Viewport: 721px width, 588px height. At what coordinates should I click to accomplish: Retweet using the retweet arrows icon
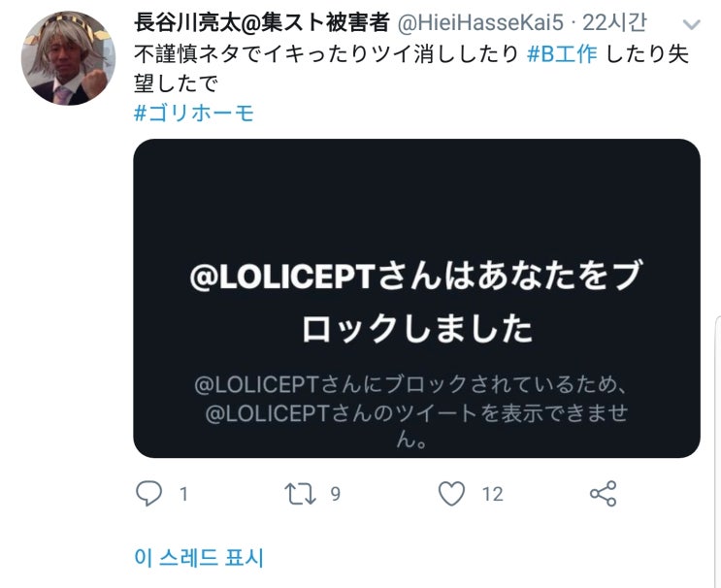point(300,494)
